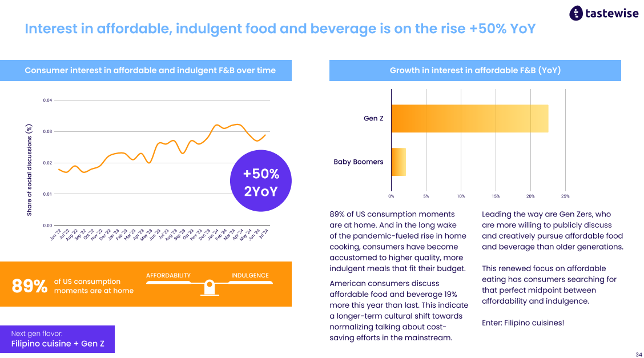Select the +50% 2YoY purple circle
The image size is (644, 358).
click(261, 181)
